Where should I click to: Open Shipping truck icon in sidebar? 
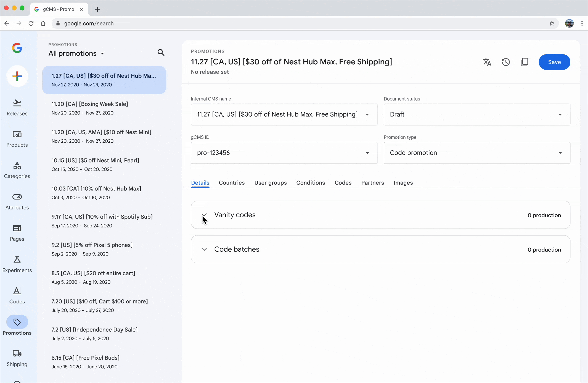click(17, 358)
